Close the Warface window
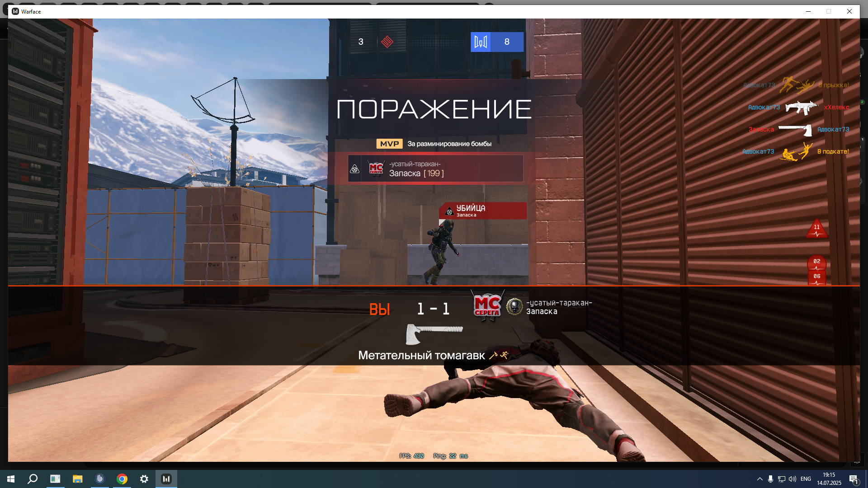The image size is (868, 488). click(849, 11)
